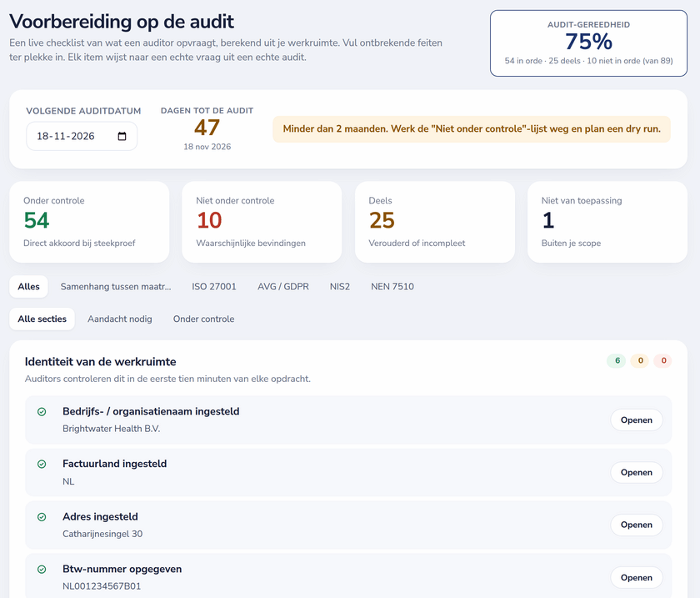Image resolution: width=700 pixels, height=598 pixels.
Task: Click the 18 nov 2026 date label
Action: pyautogui.click(x=207, y=147)
